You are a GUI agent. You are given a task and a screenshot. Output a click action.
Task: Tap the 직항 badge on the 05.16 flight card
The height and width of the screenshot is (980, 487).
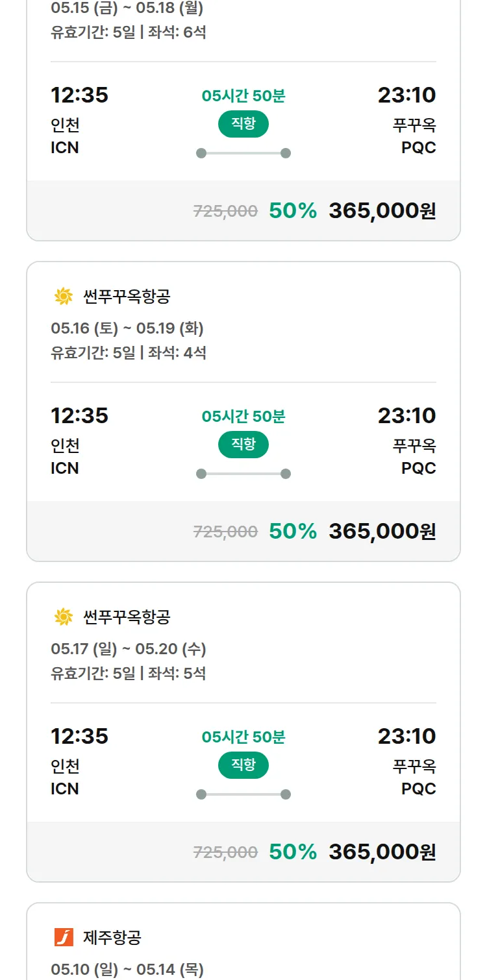coord(243,445)
